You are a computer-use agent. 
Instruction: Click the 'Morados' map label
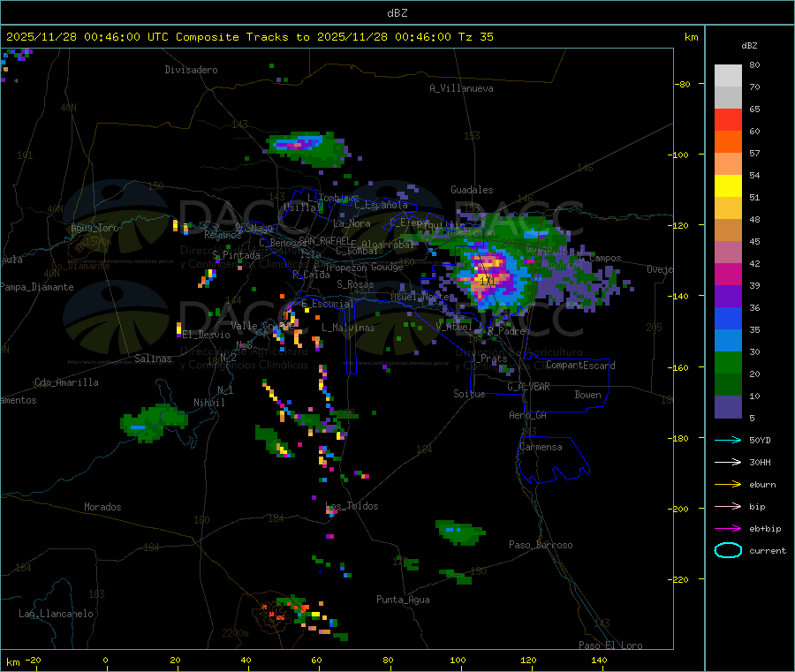click(102, 507)
